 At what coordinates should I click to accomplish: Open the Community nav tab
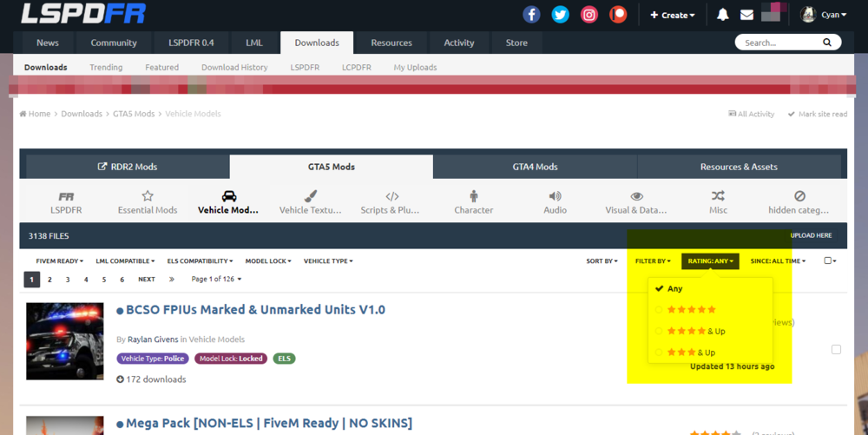click(114, 43)
